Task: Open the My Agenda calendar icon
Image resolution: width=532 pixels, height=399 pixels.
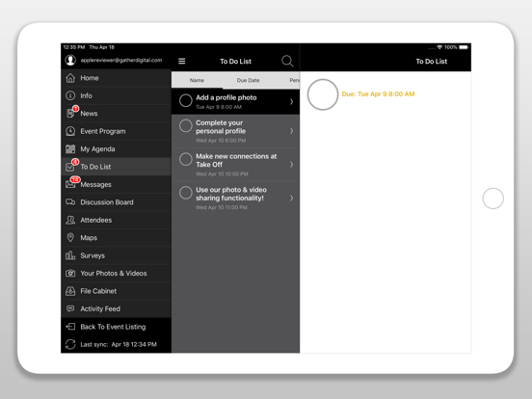Action: tap(70, 149)
